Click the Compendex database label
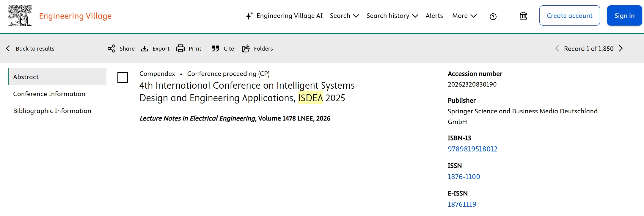 coord(157,74)
